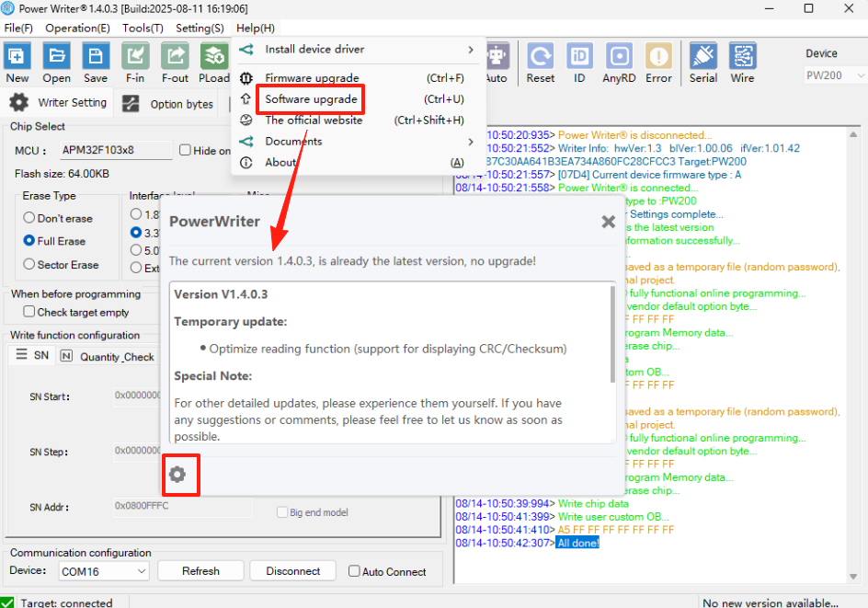This screenshot has height=608, width=868.
Task: Click the SN Addr input field
Action: [x=183, y=507]
